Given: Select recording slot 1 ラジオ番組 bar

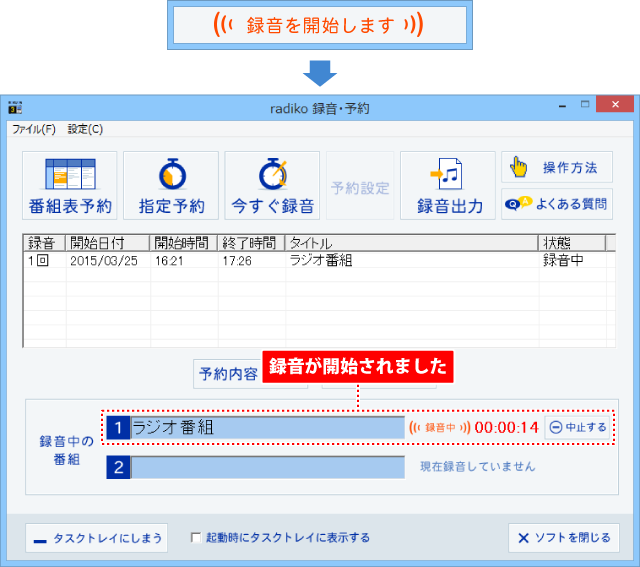Looking at the screenshot, I should tap(268, 427).
